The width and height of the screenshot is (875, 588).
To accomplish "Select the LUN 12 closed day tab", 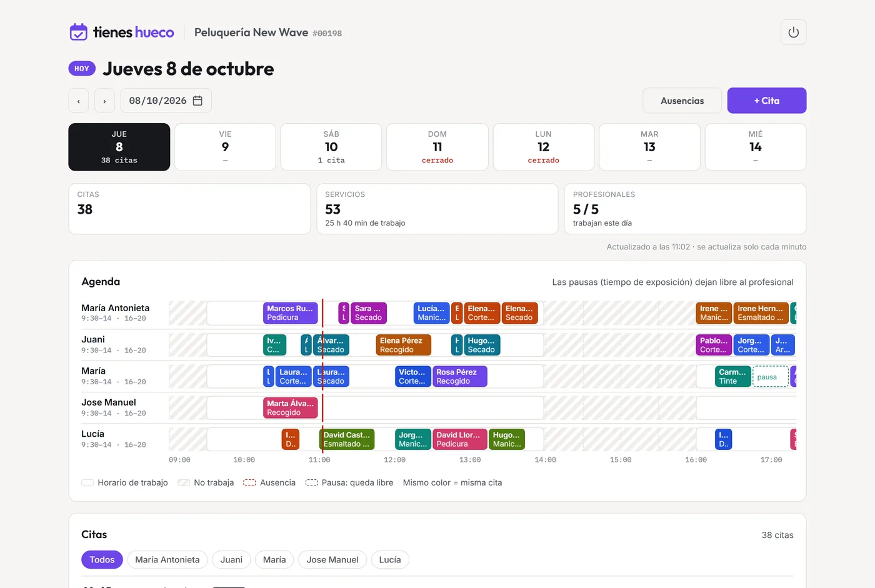I will [x=544, y=147].
